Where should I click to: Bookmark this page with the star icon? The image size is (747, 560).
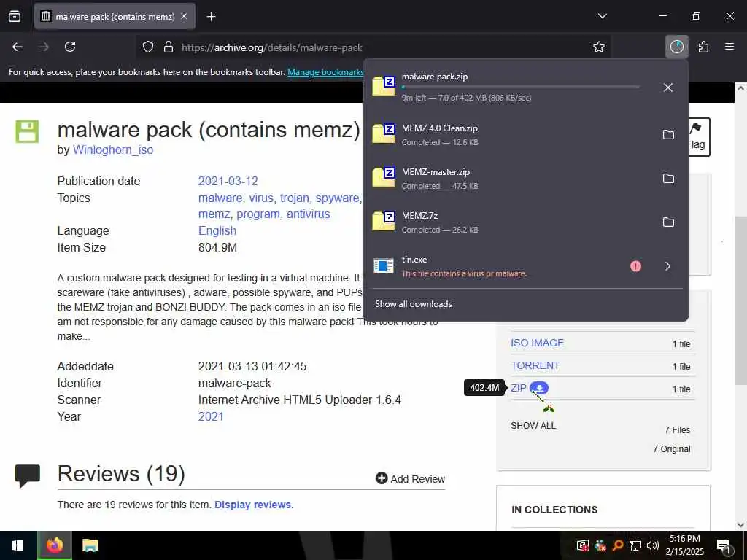click(x=599, y=47)
